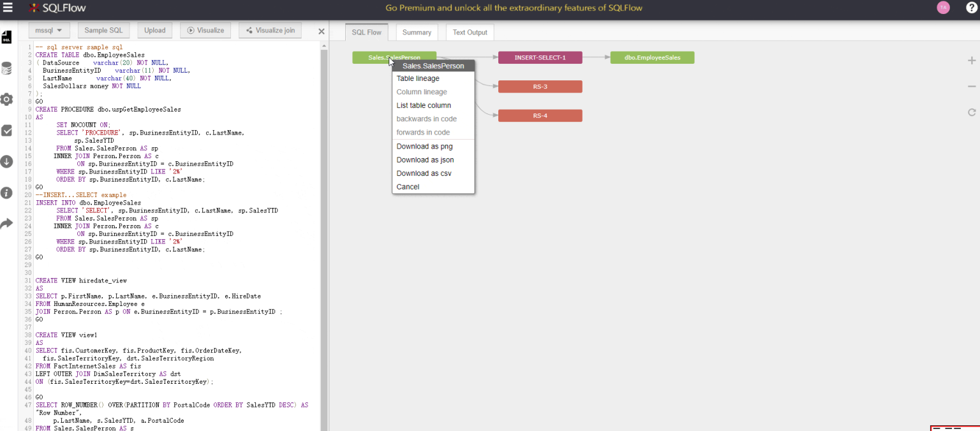Switch to the Summary tab
Viewport: 980px width, 431px height.
coord(417,33)
